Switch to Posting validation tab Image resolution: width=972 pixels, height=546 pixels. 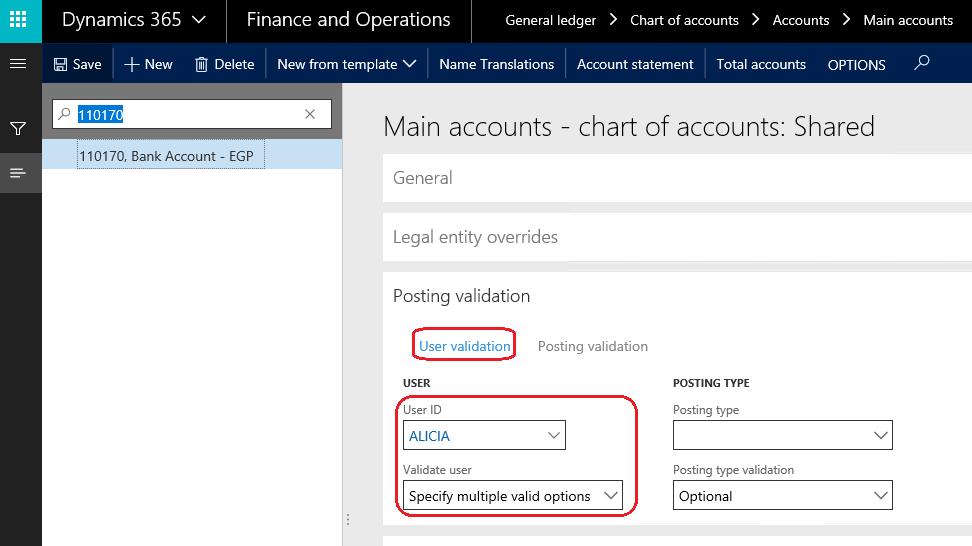[593, 346]
